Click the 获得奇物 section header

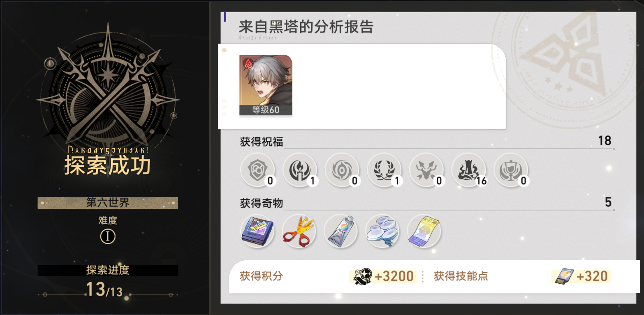pos(262,203)
